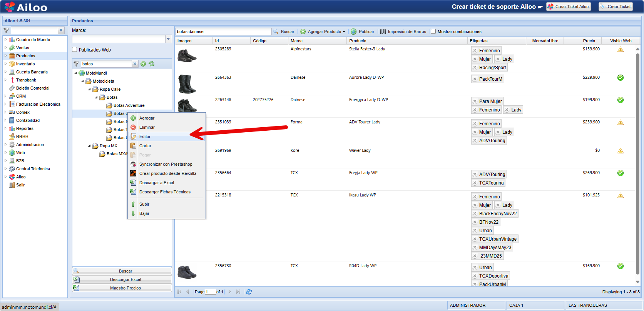Choose Bajar in context menu
644x311 pixels.
(167, 213)
